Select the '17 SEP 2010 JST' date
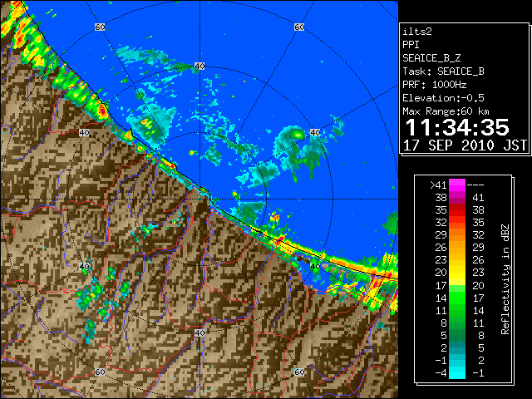 pos(465,145)
